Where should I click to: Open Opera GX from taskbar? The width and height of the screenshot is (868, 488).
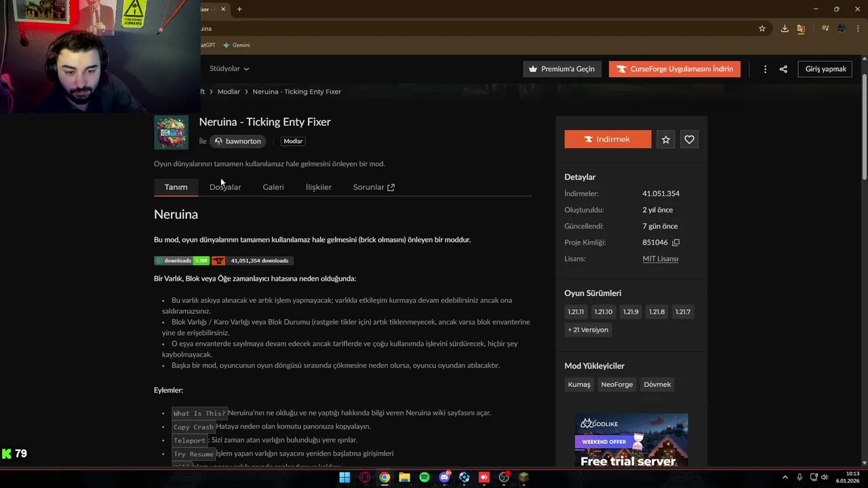click(365, 477)
